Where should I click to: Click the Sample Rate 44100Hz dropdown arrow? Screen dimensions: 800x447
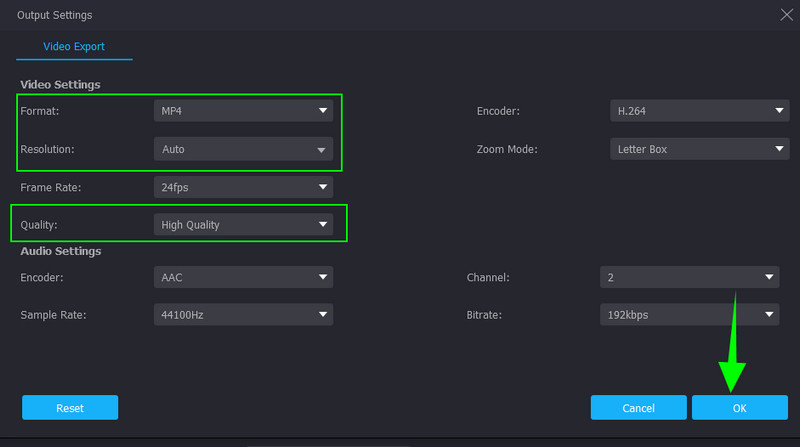[x=322, y=315]
